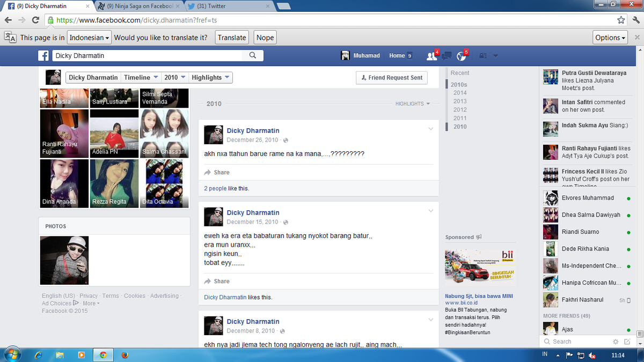Open messages icon in Facebook header
The image size is (644, 362).
point(446,56)
